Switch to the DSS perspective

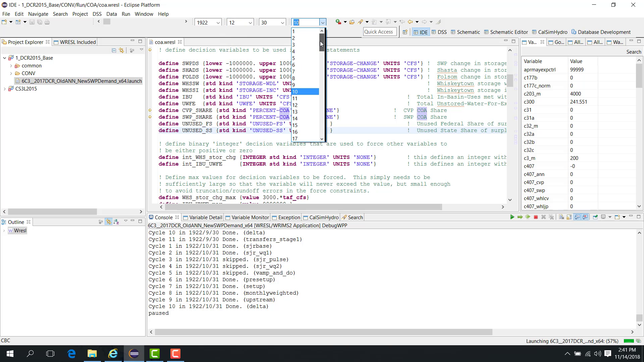coord(439,32)
